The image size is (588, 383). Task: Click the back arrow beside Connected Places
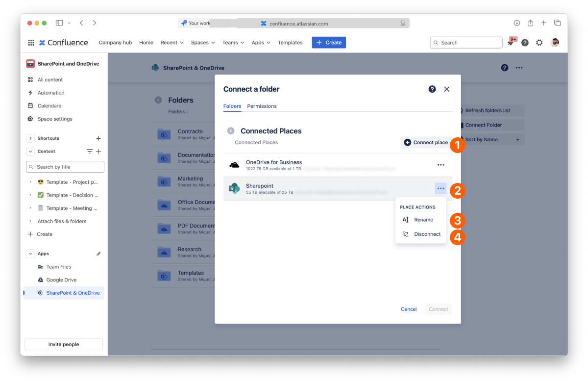pyautogui.click(x=230, y=131)
